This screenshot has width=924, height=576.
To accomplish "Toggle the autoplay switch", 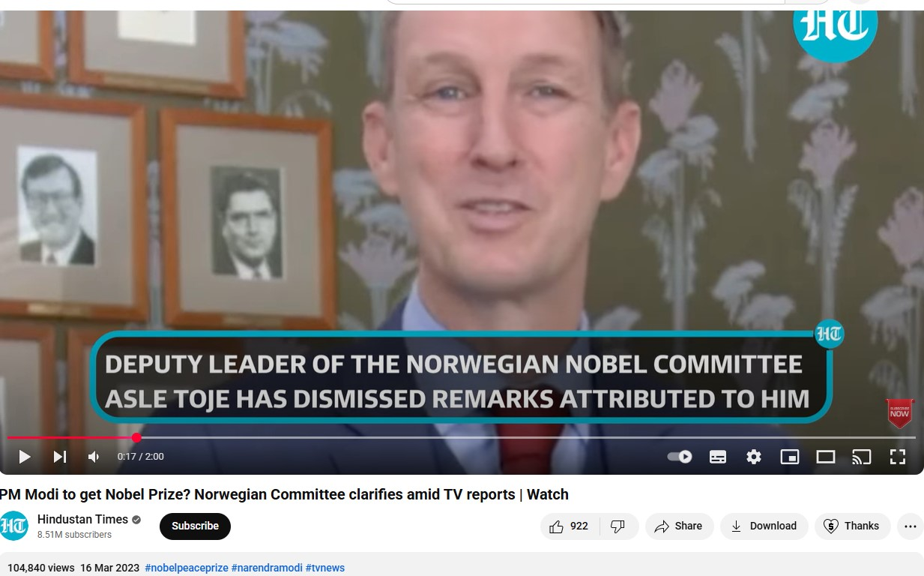I will [x=680, y=457].
